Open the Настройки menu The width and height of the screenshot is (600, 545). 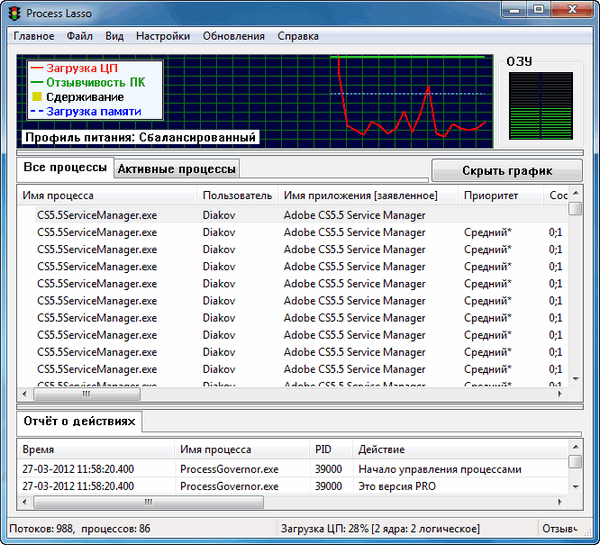pyautogui.click(x=163, y=36)
